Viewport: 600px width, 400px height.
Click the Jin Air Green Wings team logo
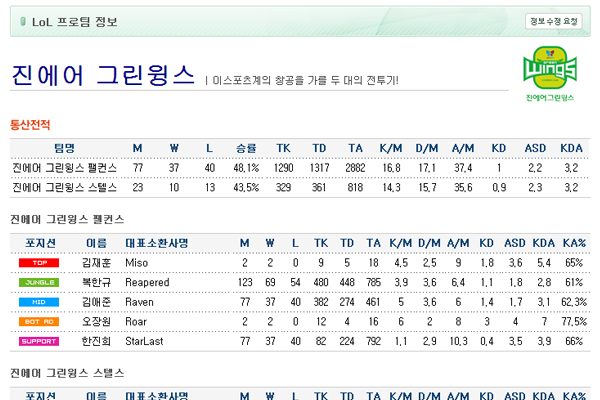(x=550, y=68)
